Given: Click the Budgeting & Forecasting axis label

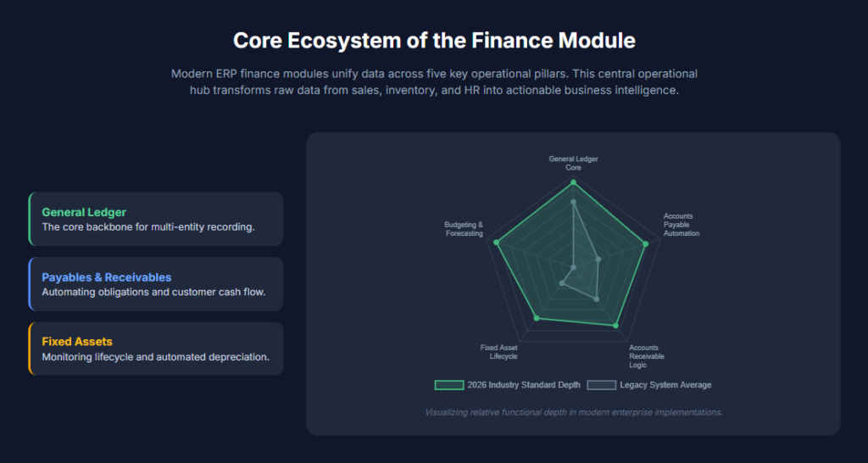Looking at the screenshot, I should (x=464, y=229).
